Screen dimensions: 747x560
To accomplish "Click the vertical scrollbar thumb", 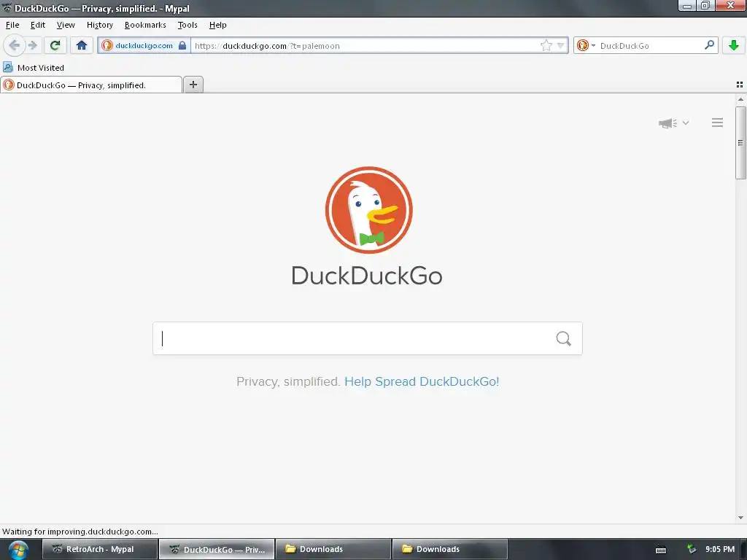I will coord(740,143).
